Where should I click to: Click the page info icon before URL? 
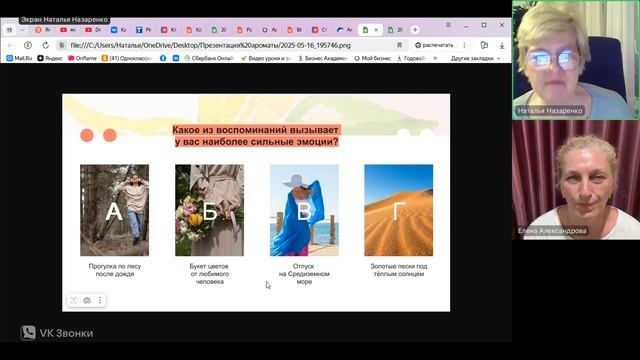(x=62, y=45)
